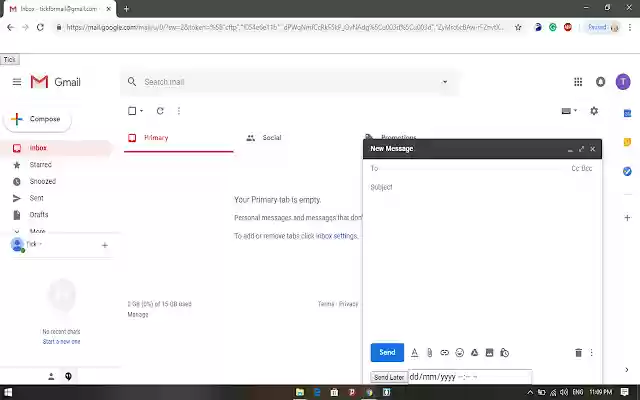The height and width of the screenshot is (400, 640).
Task: Open formatting options icon
Action: point(414,353)
